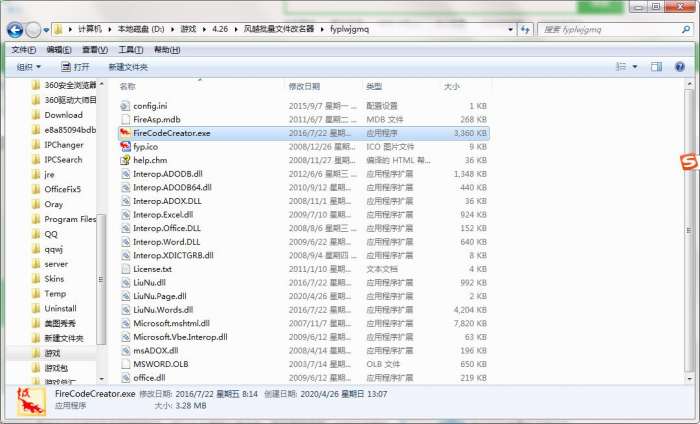The height and width of the screenshot is (424, 700).
Task: Open the 查看(V) menu
Action: click(x=95, y=50)
